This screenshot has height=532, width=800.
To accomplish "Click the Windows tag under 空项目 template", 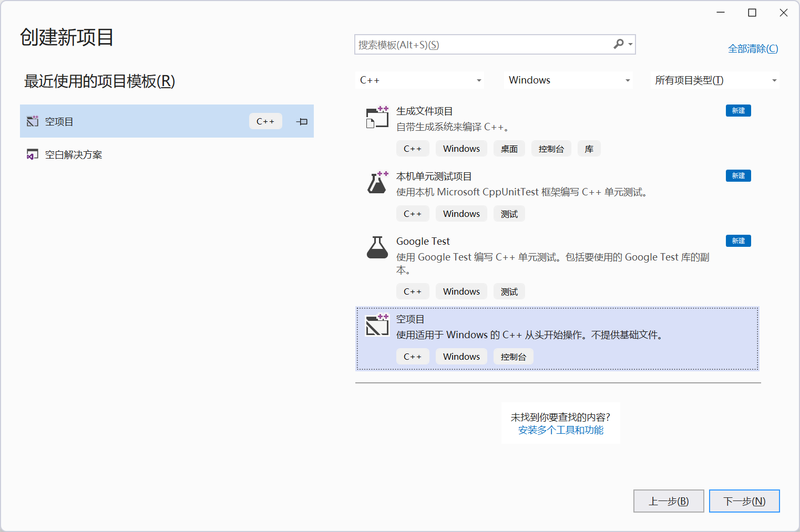I will [x=461, y=357].
